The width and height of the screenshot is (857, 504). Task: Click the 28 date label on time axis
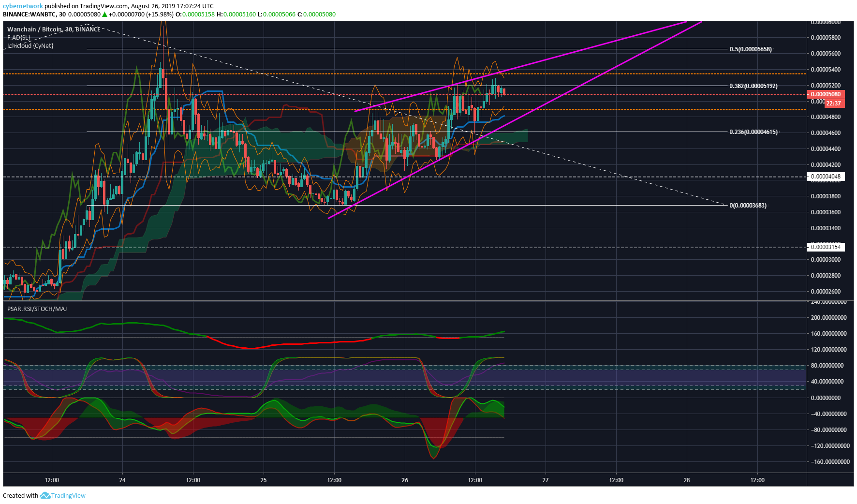[x=687, y=480]
